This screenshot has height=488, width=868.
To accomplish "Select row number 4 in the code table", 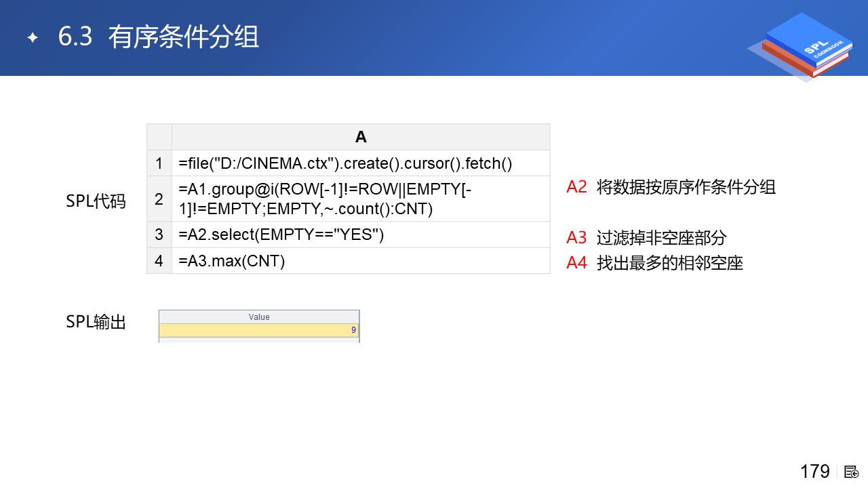I will tap(159, 261).
